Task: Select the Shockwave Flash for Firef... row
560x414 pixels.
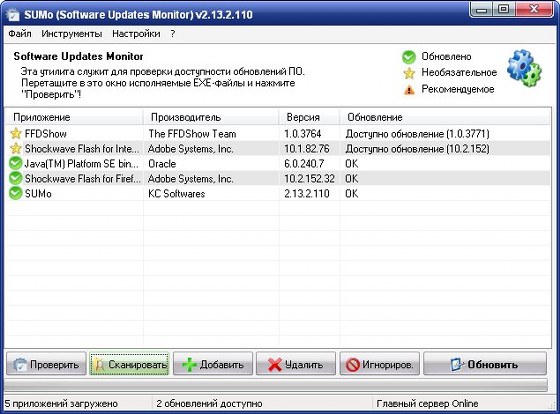Action: click(x=278, y=178)
